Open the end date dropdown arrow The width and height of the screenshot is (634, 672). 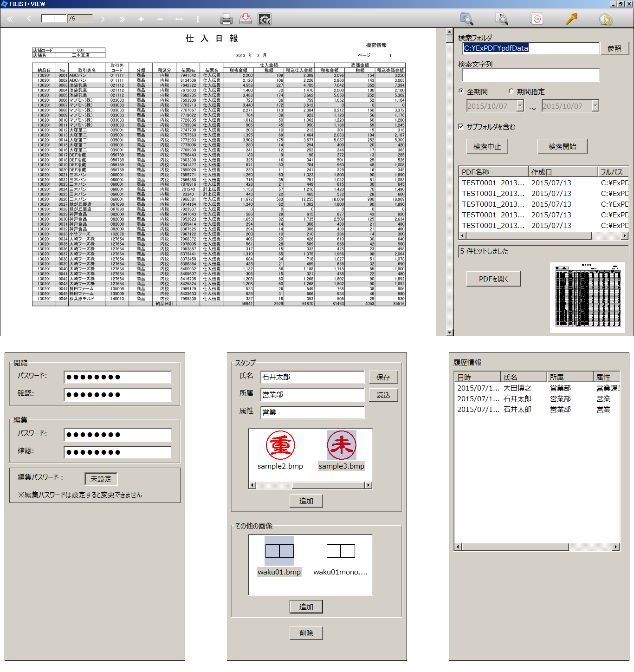click(x=595, y=106)
